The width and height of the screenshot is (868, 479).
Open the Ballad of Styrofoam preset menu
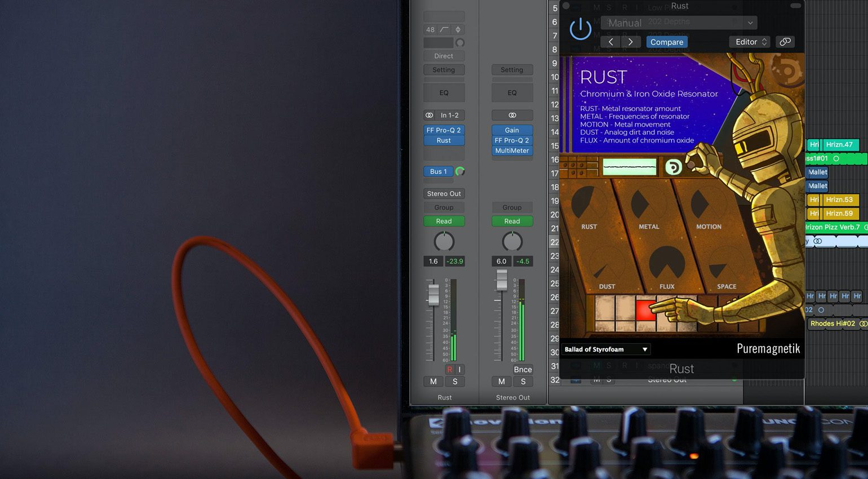[x=605, y=349]
